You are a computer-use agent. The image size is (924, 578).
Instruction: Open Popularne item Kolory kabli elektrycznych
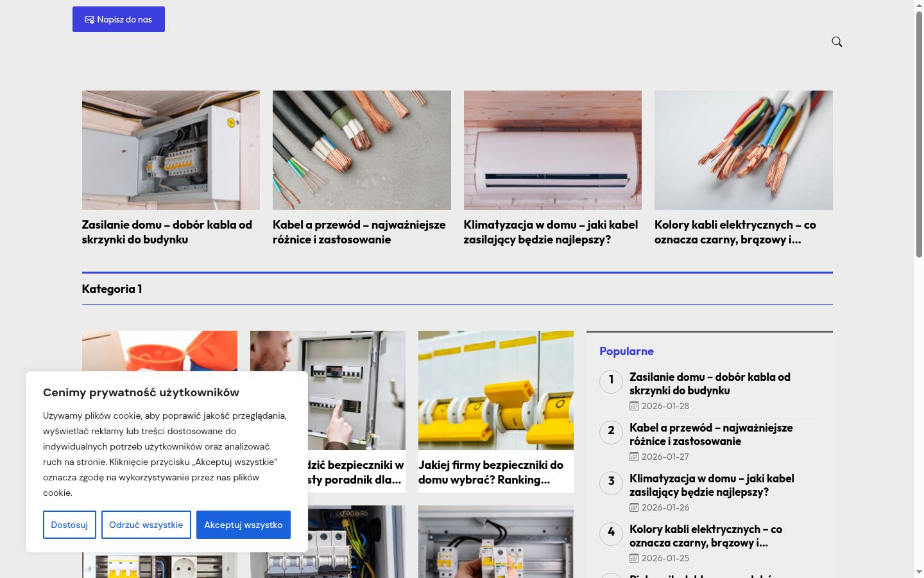(x=706, y=536)
